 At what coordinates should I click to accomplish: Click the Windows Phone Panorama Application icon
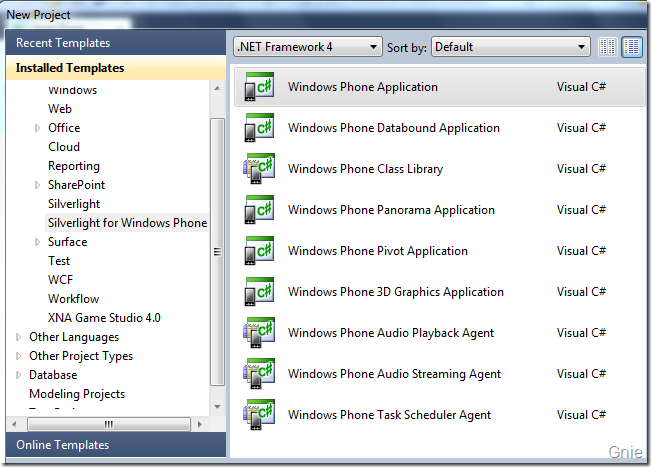point(259,210)
